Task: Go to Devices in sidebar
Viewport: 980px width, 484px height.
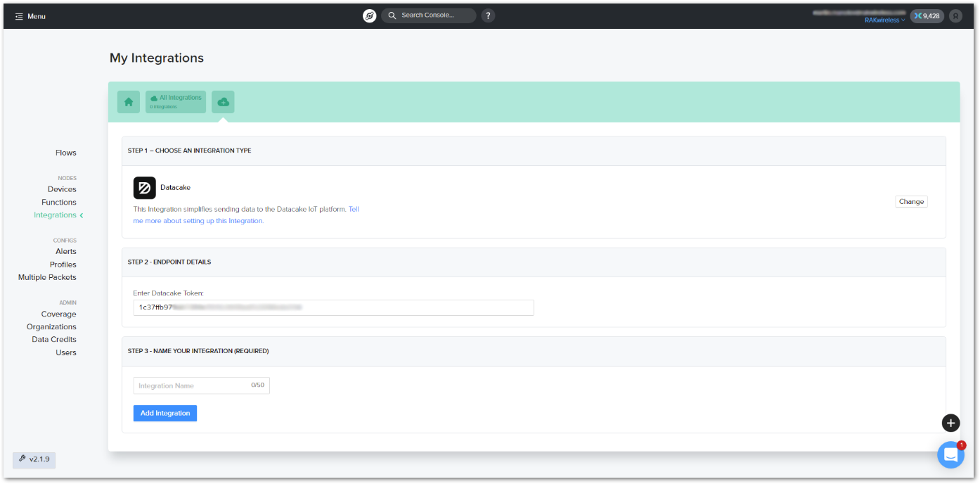Action: click(x=62, y=189)
